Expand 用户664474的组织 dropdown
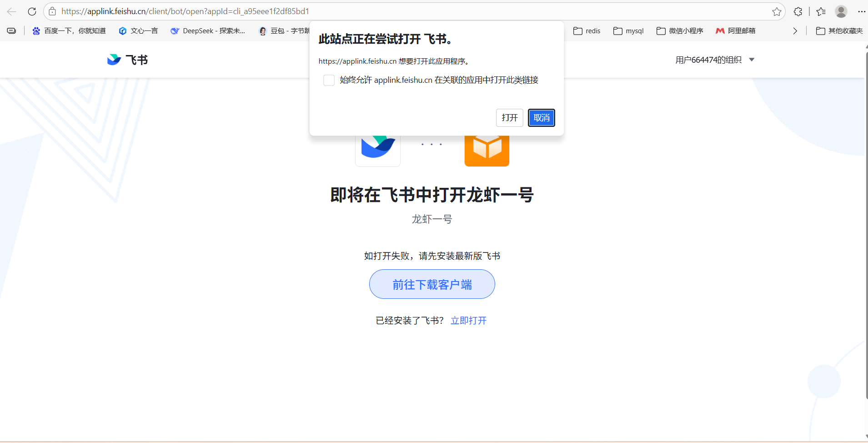This screenshot has height=443, width=868. point(715,60)
